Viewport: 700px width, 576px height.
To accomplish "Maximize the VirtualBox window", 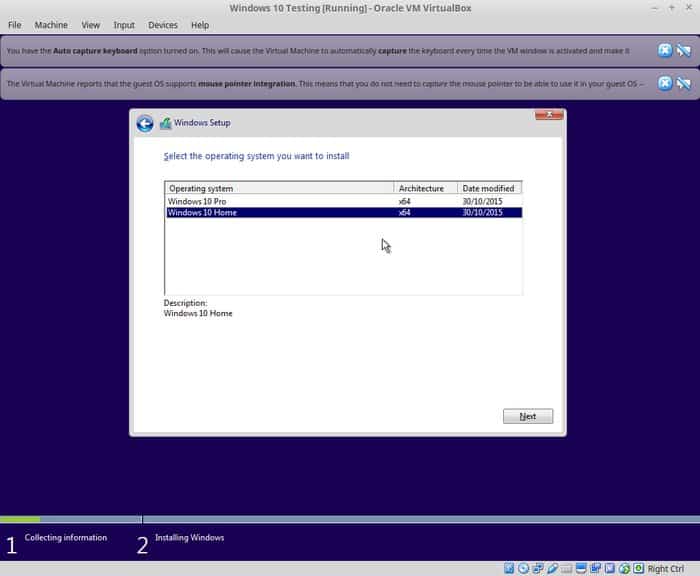I will 671,8.
